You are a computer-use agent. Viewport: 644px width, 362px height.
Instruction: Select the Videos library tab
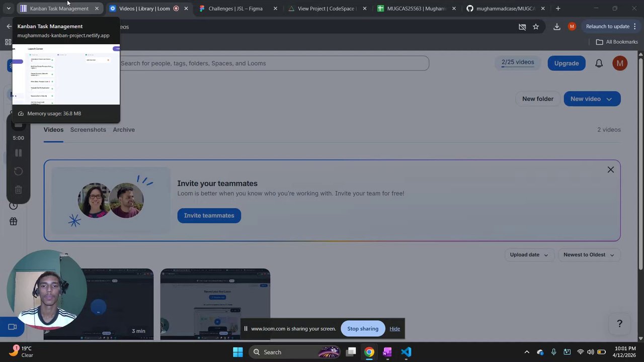point(53,130)
